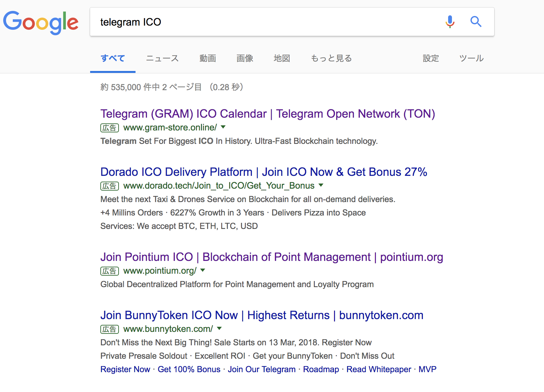Click text 'Global Decentralized Platform for Point Management'

(x=197, y=284)
